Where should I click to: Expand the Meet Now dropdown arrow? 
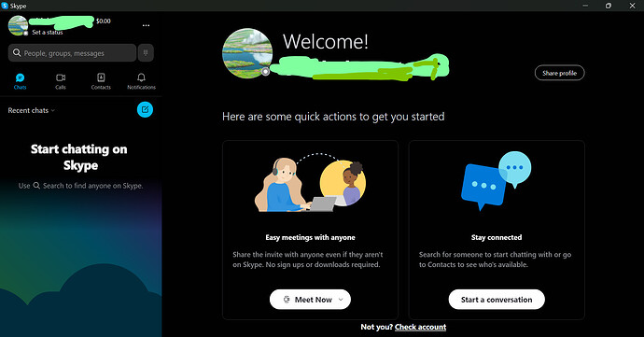click(341, 300)
